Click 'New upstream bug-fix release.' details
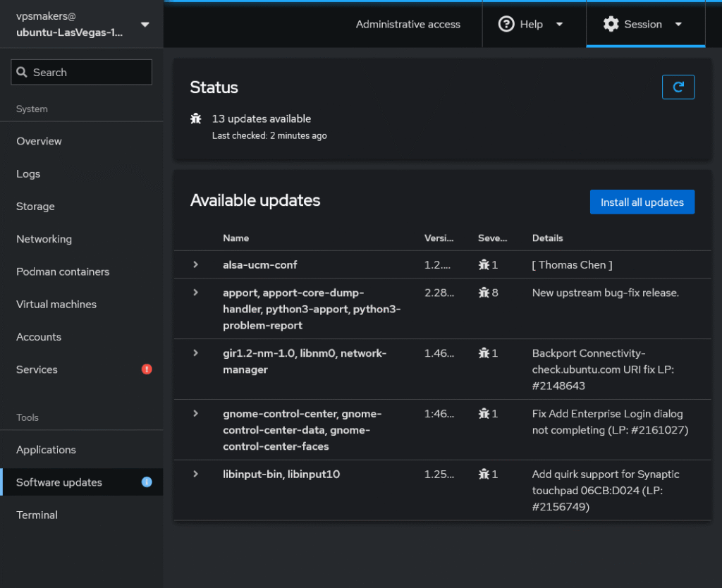 pyautogui.click(x=606, y=293)
